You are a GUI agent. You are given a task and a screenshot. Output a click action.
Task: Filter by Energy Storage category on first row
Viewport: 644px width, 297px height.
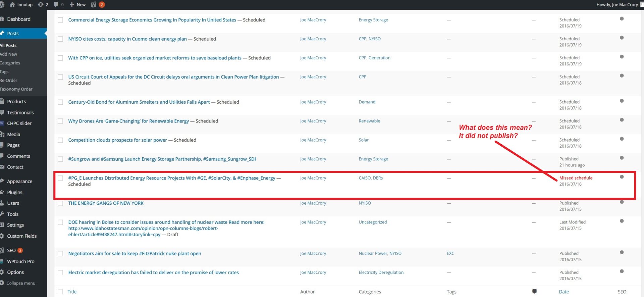coord(373,20)
